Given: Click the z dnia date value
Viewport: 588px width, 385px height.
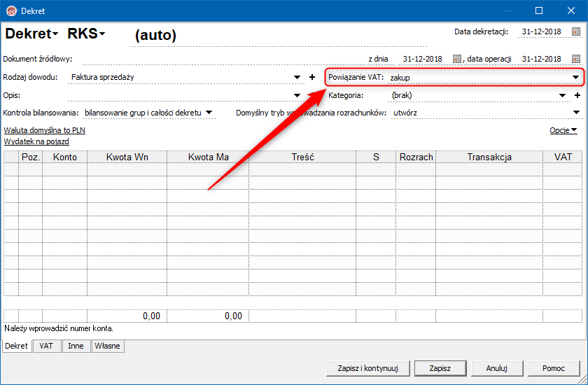Looking at the screenshot, I should tap(422, 59).
